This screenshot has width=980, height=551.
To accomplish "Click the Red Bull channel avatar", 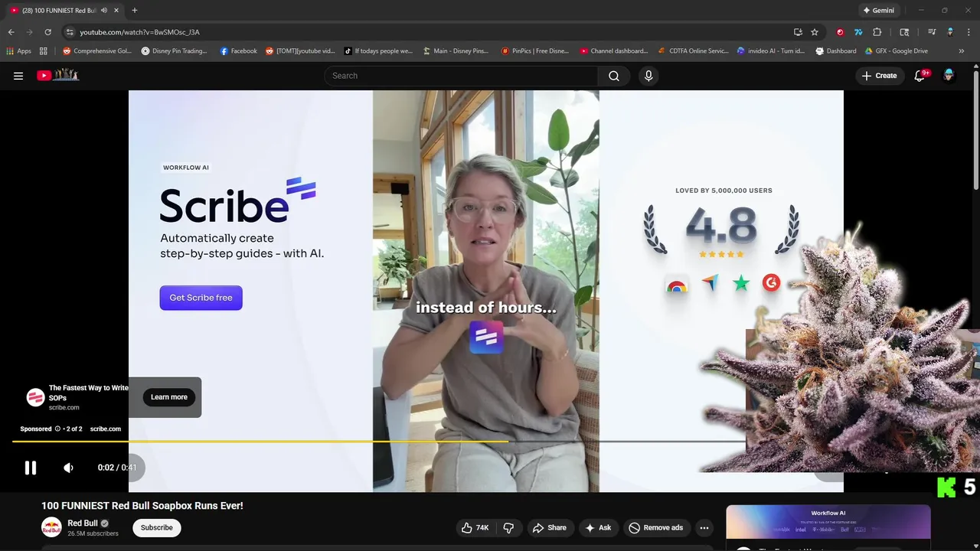I will [x=51, y=527].
